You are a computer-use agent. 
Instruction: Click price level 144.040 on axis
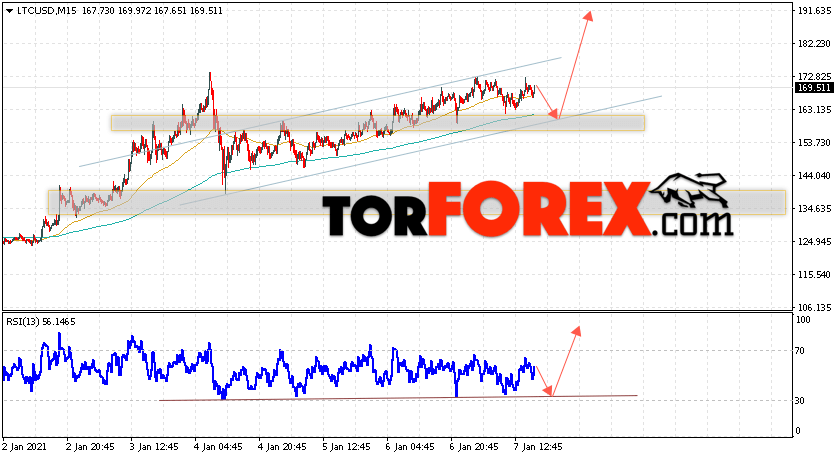pyautogui.click(x=814, y=176)
